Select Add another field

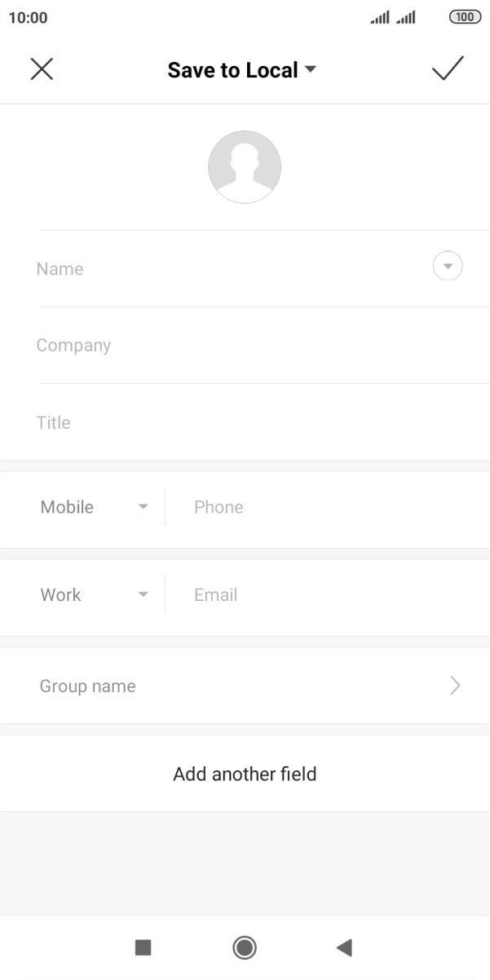[245, 773]
